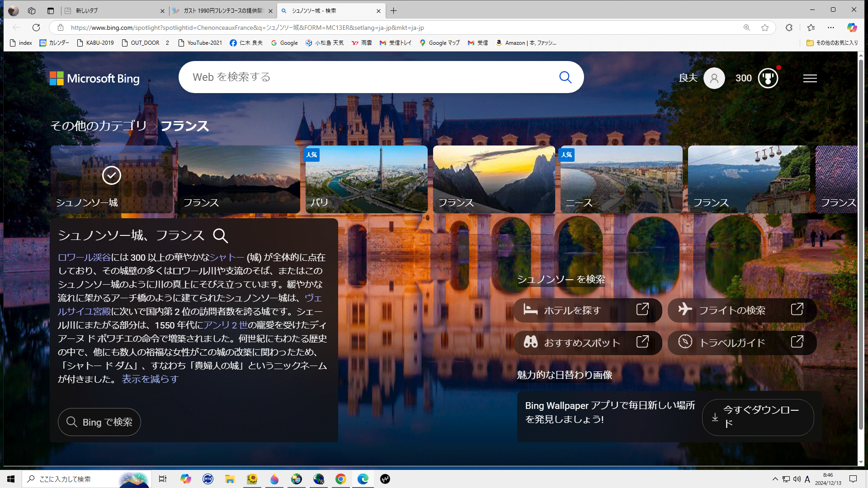The image size is (868, 488).
Task: Click the magnifier next to シュノンソー城、フランス heading
Action: click(220, 235)
